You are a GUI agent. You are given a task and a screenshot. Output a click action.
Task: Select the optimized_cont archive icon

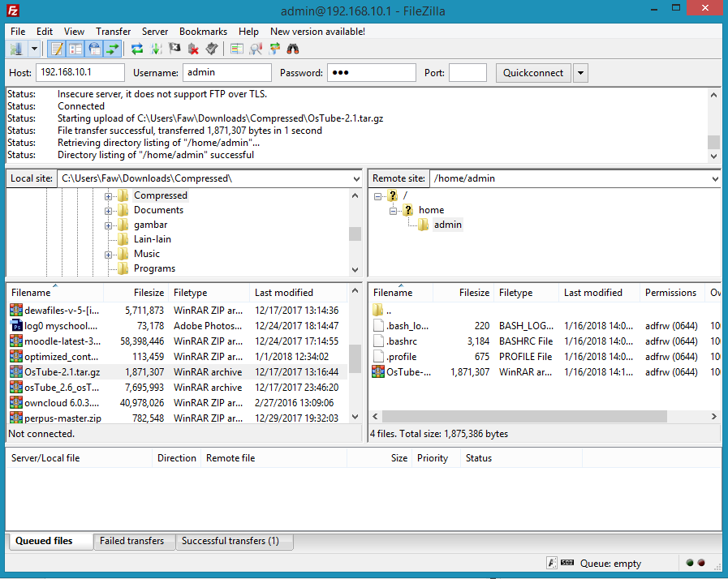coord(16,357)
